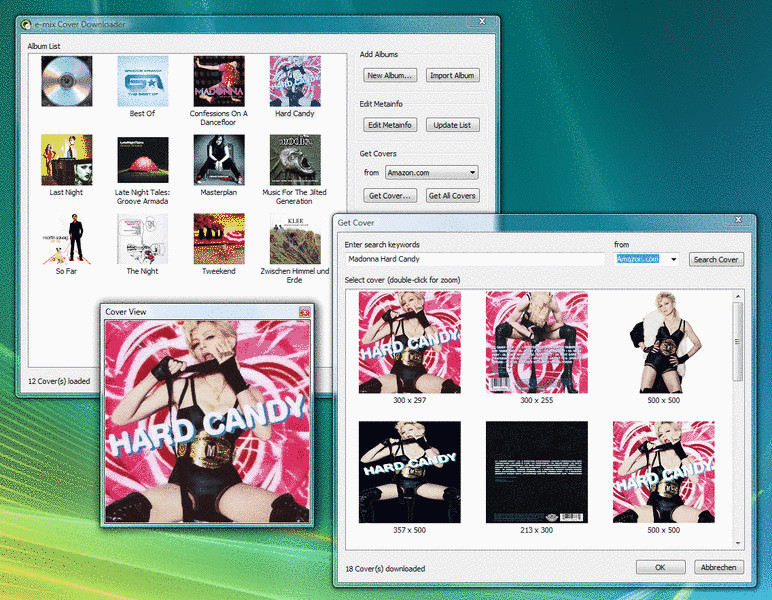
Task: Click the Update List button
Action: 452,125
